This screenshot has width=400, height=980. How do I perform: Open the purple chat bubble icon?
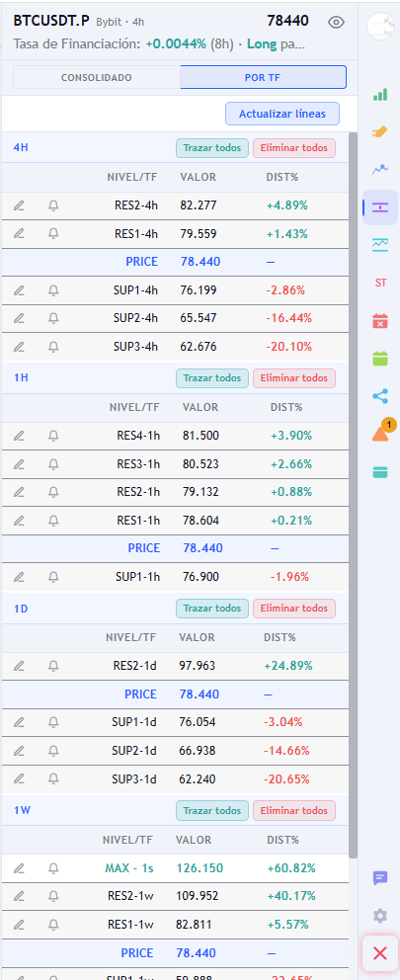click(x=380, y=878)
